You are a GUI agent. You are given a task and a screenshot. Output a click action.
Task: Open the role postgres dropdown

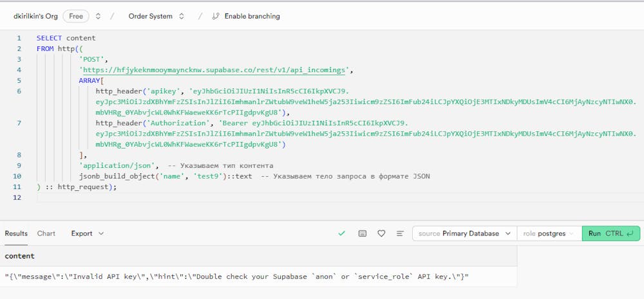coord(549,233)
